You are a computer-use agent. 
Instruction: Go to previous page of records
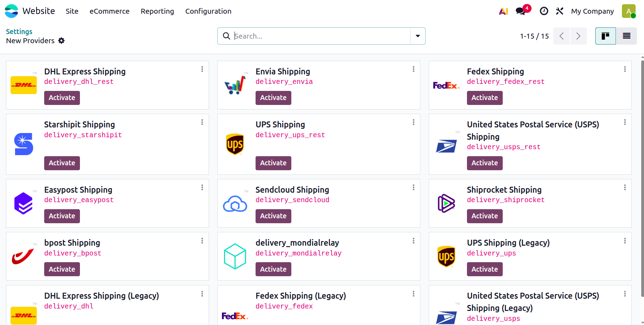562,36
